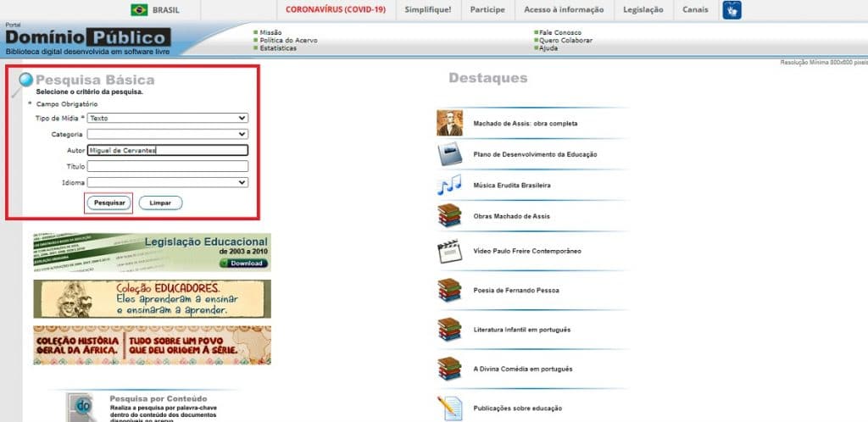Screen dimensions: 868x422
Task: Click the Limpar button
Action: click(160, 203)
